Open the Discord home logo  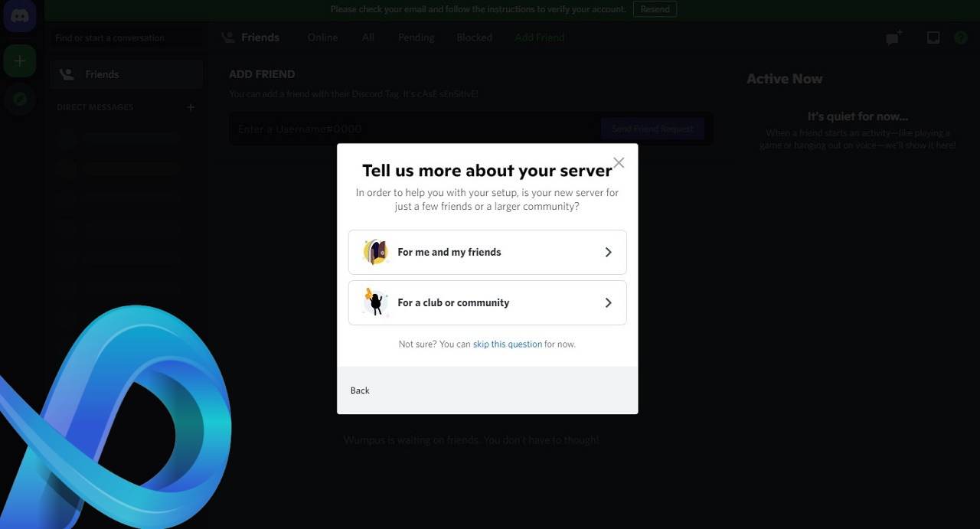[20, 16]
